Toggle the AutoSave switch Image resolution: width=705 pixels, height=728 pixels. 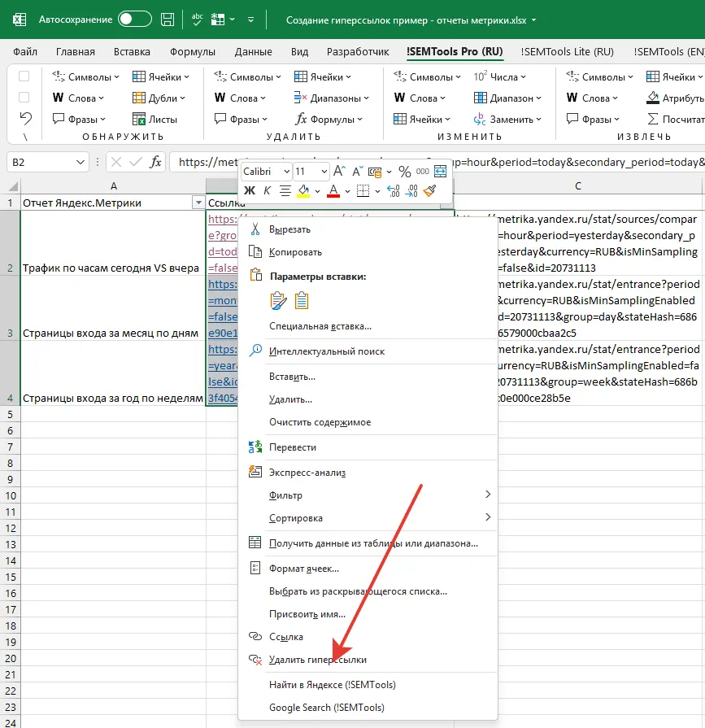click(135, 20)
